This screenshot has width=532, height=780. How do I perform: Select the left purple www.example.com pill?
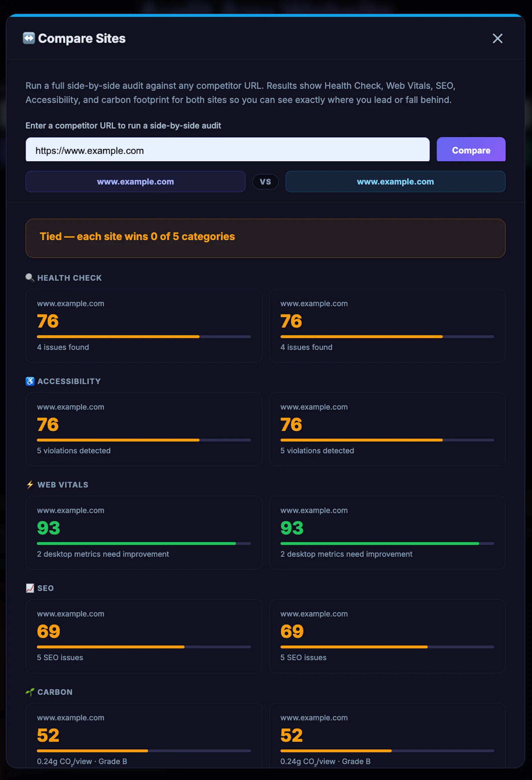135,182
